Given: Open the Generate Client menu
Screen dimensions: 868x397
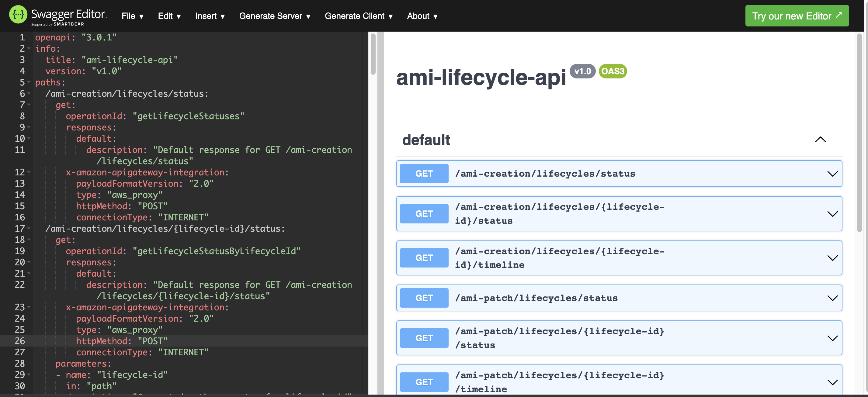Looking at the screenshot, I should [359, 16].
